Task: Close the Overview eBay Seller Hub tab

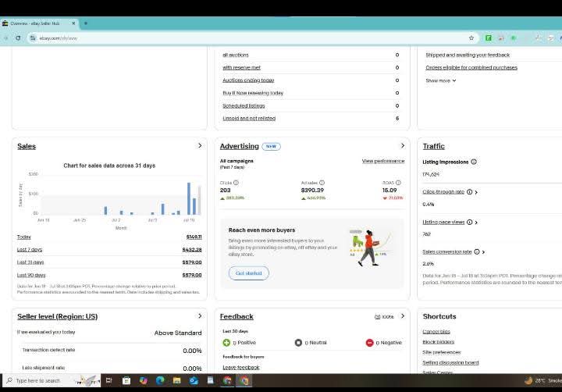Action: (73, 23)
